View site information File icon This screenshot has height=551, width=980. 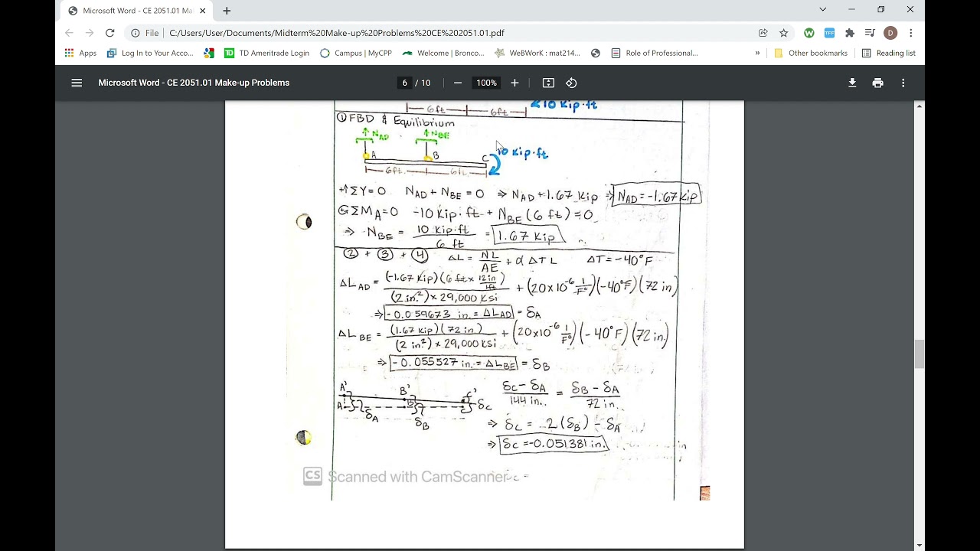(x=145, y=33)
